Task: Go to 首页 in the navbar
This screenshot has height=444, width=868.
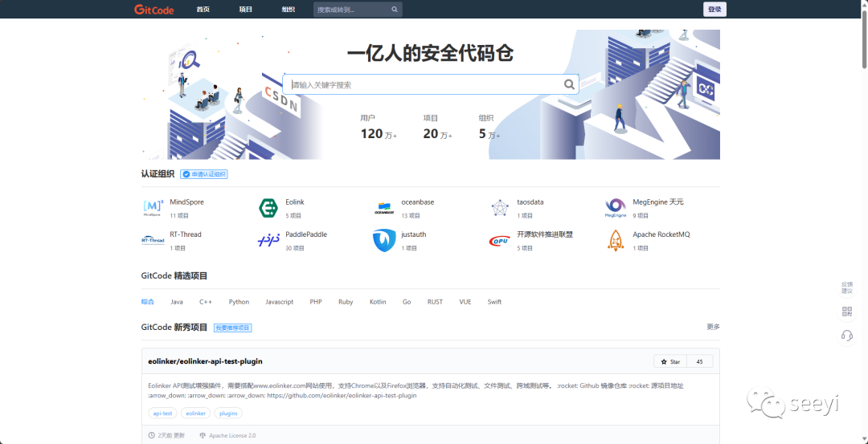Action: pyautogui.click(x=203, y=10)
